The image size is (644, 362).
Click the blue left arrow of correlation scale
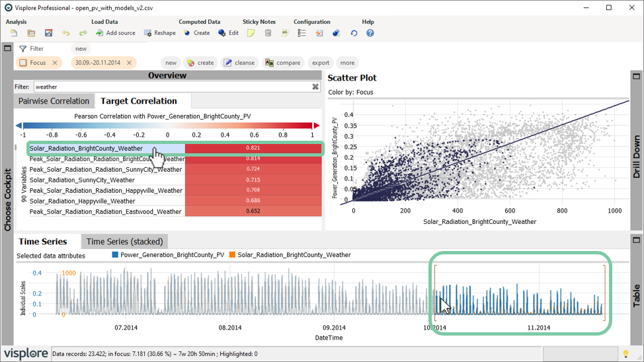[x=19, y=126]
